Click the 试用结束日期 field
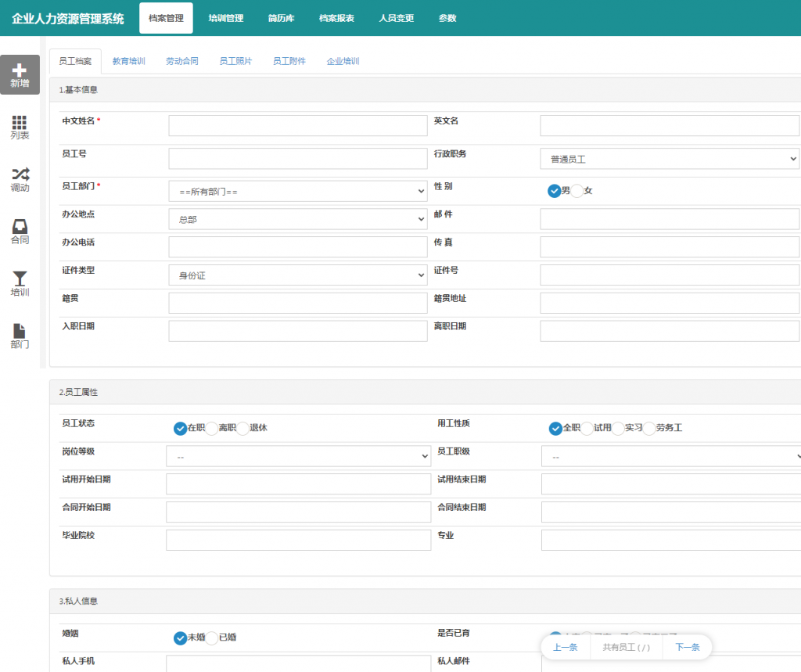 [x=671, y=484]
